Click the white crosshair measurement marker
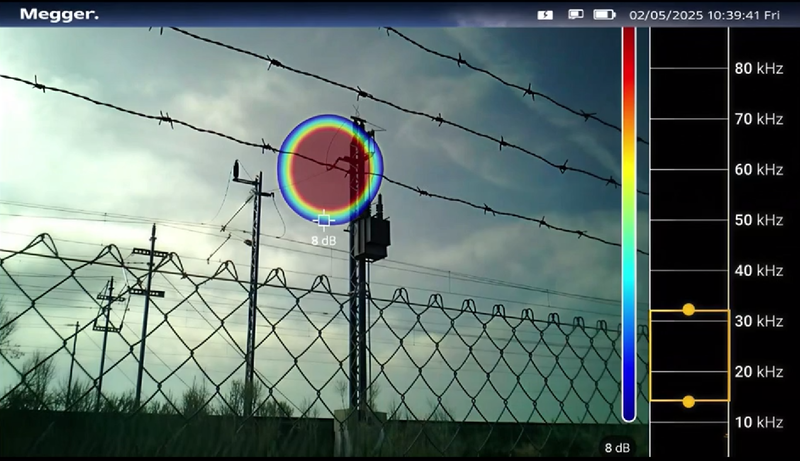 pos(324,220)
